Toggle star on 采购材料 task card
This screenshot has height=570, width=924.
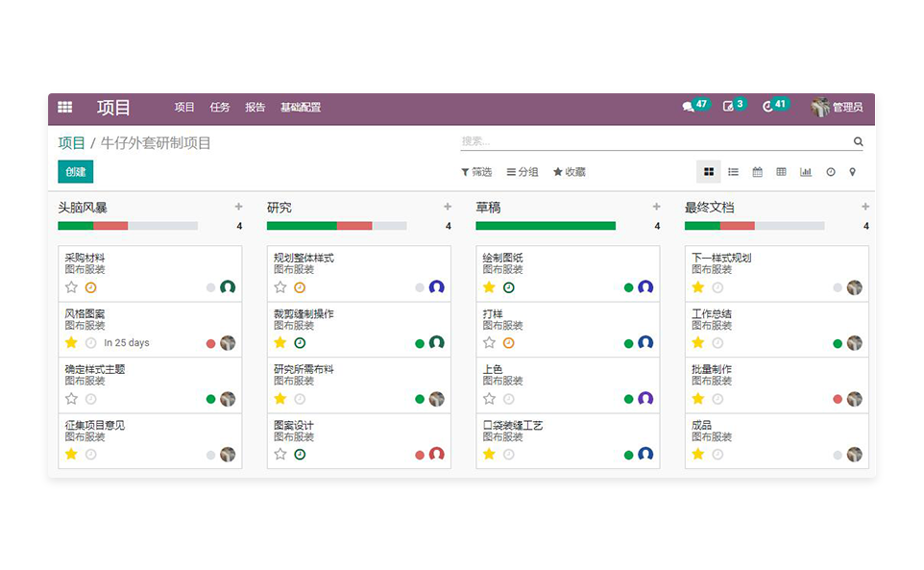(71, 287)
